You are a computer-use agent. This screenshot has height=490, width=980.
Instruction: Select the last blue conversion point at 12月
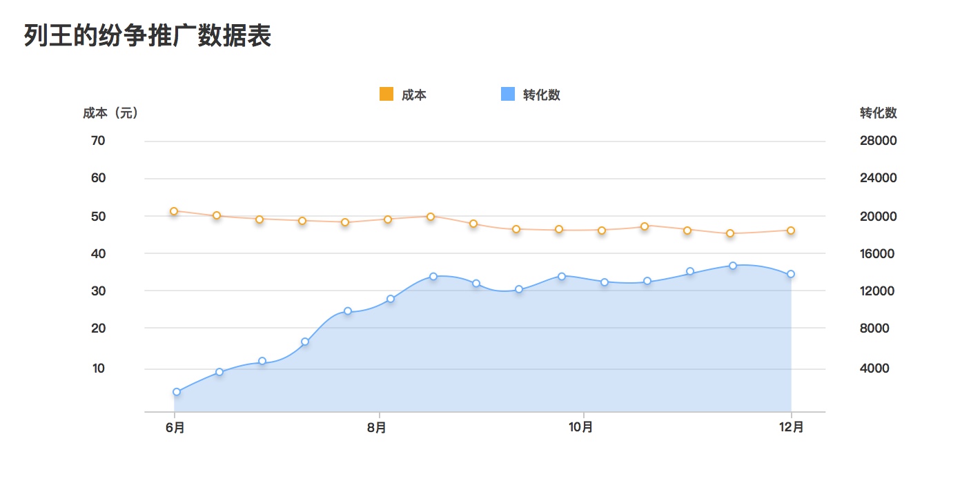[791, 274]
